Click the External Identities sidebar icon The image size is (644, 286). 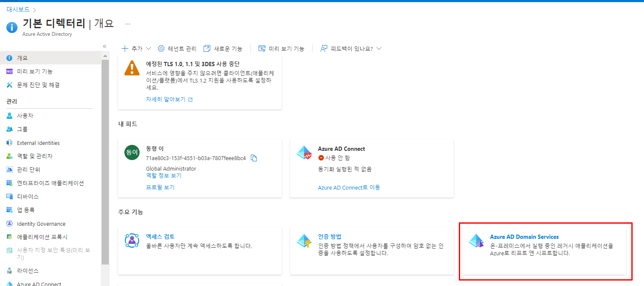(10, 143)
